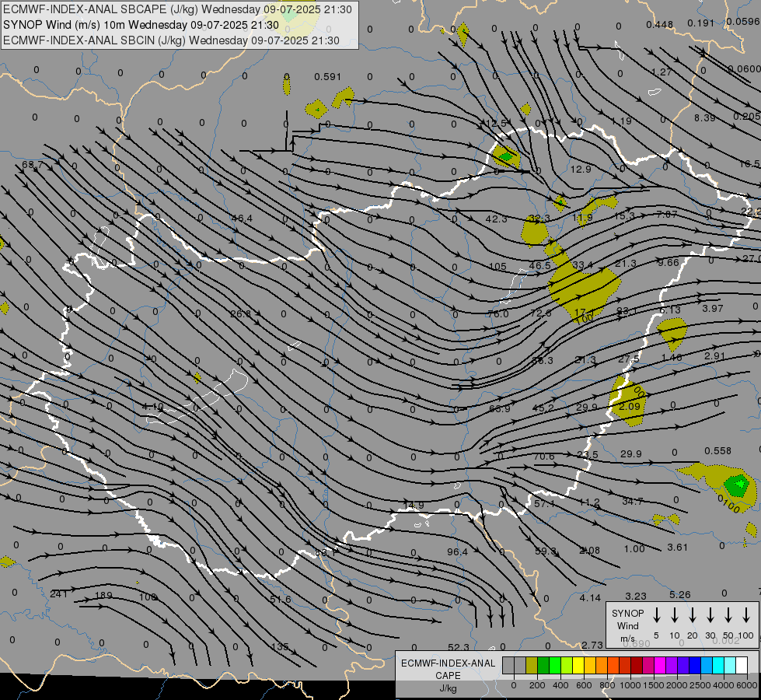The image size is (761, 700).
Task: Click the 800 tick label in the CAPE legend
Action: point(607,685)
